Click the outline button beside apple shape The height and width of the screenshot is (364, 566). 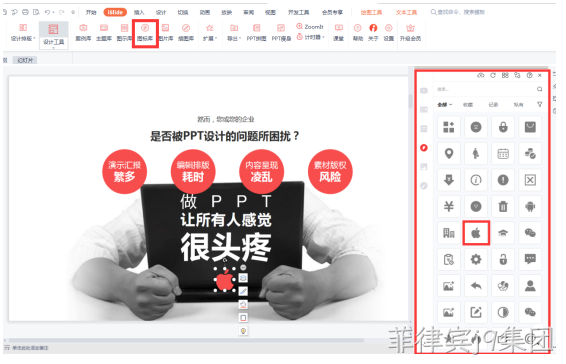click(x=243, y=318)
